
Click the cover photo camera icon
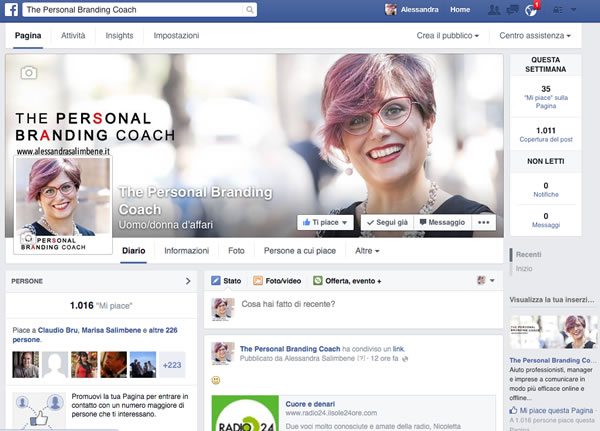(29, 72)
